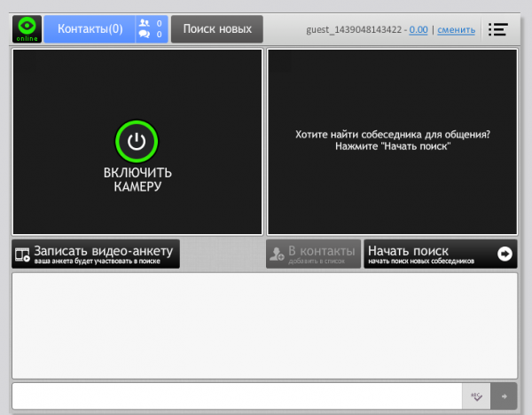Click the video profile icon beside Записать видео-анкету
This screenshot has height=415, width=532.
[x=22, y=254]
